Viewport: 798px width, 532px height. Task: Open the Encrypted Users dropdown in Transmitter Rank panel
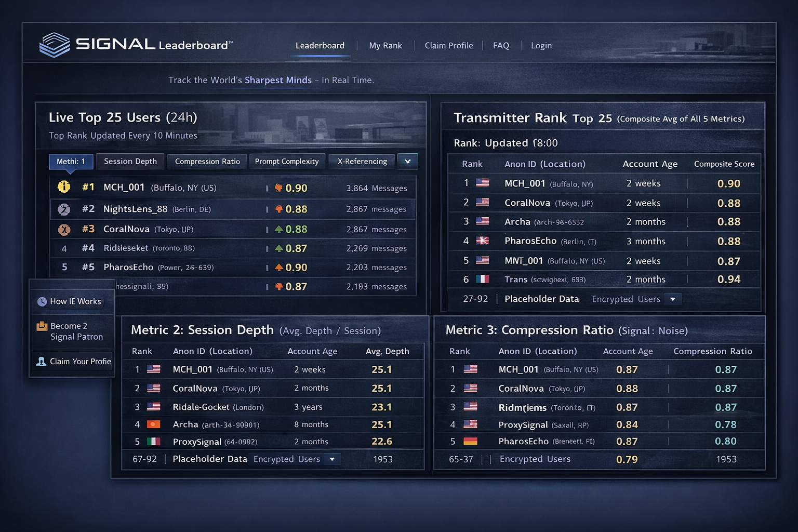pyautogui.click(x=673, y=299)
